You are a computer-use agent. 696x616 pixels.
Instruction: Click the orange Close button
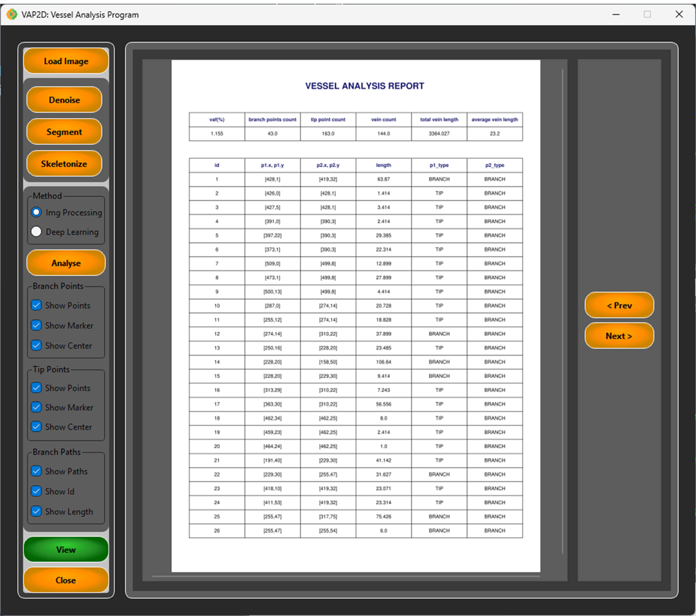pos(66,580)
